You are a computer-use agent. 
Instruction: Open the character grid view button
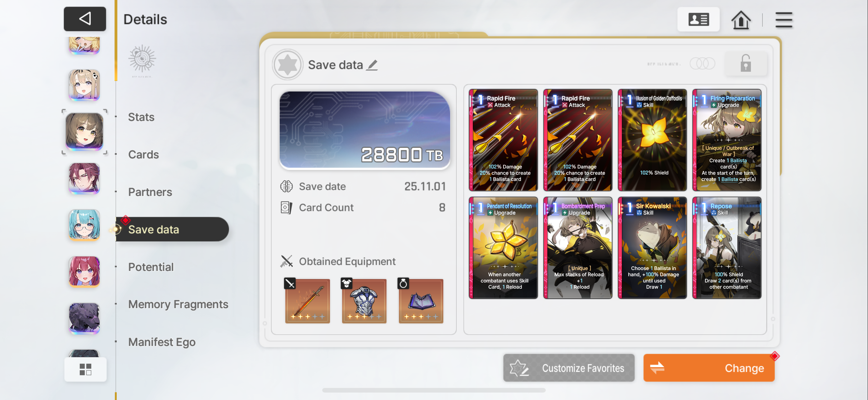pos(86,369)
